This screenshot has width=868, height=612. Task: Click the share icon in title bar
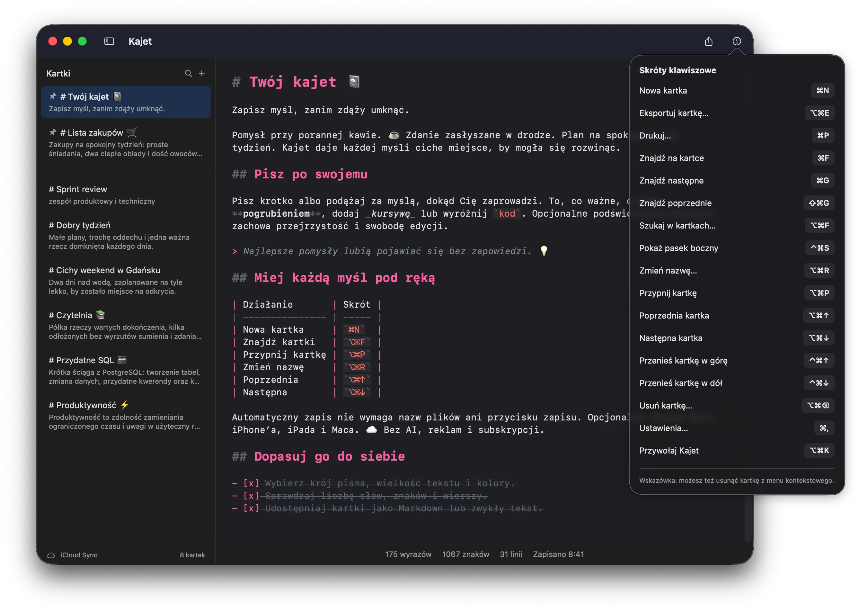click(708, 41)
